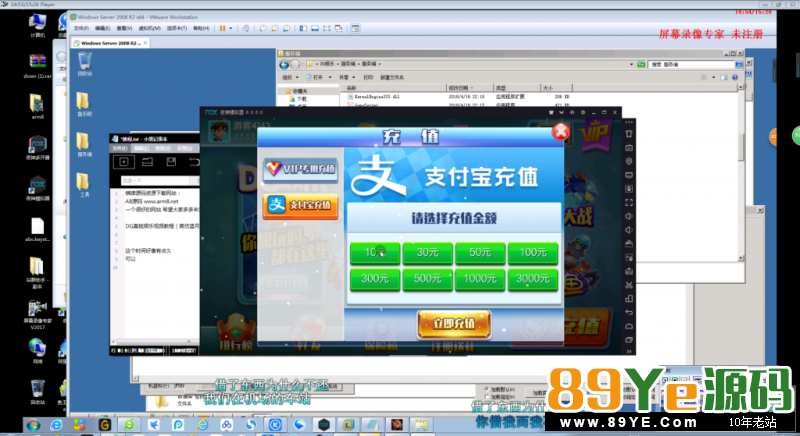800x436 pixels.
Task: Open 组织 dropdown in Explorer toolbar
Action: point(289,78)
